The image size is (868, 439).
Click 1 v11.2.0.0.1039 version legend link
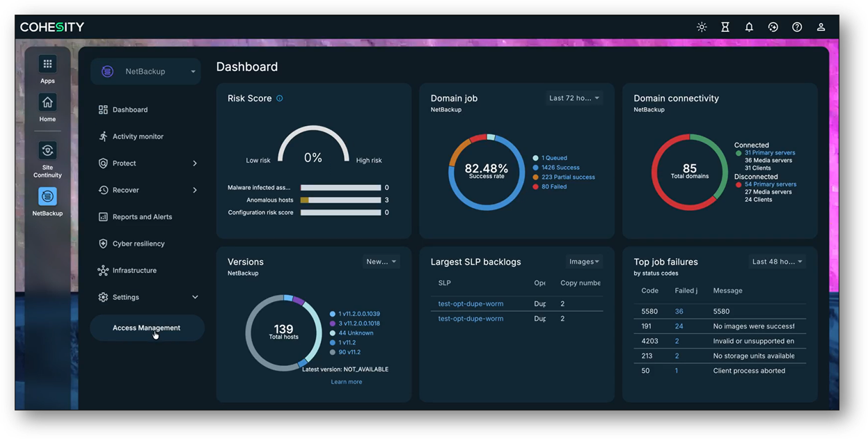(x=359, y=314)
